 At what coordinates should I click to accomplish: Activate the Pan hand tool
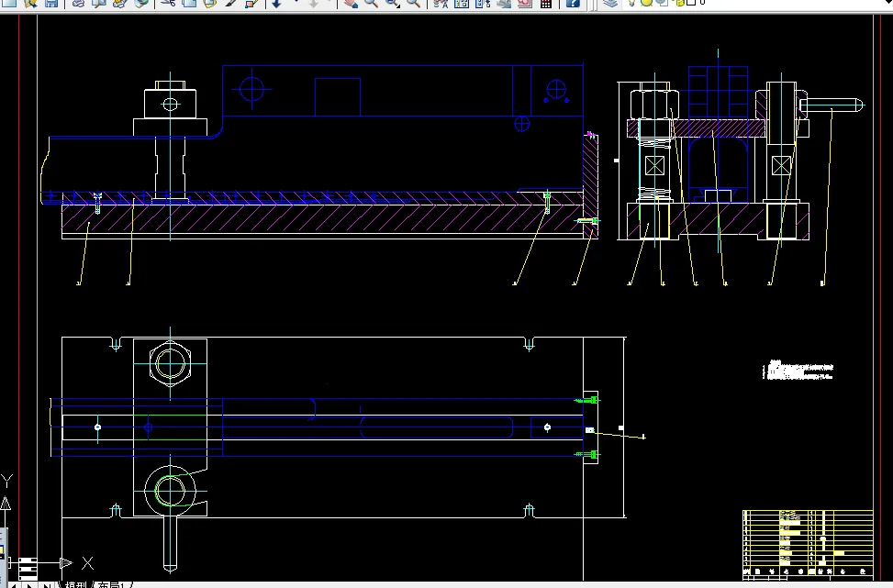[x=351, y=3]
